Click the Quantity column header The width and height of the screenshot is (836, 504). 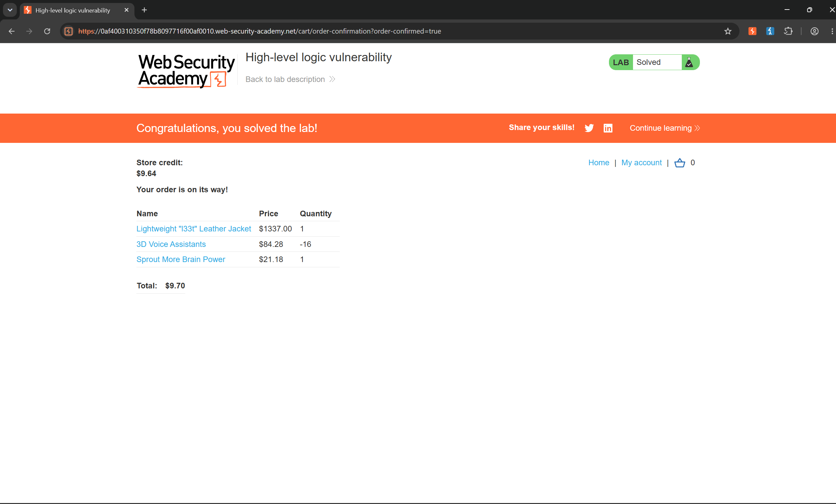click(316, 214)
